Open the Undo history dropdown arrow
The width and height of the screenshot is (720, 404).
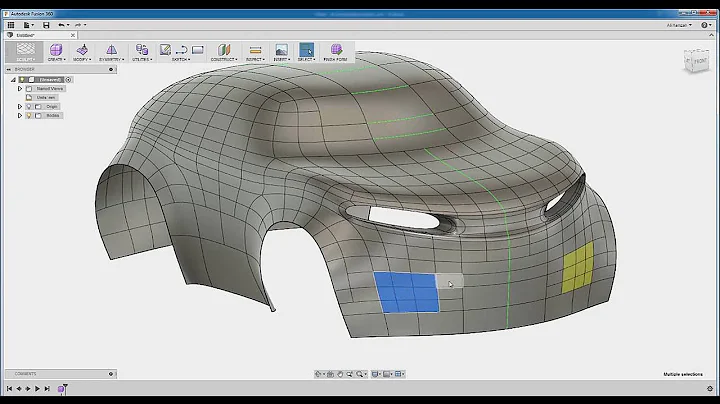coord(68,25)
